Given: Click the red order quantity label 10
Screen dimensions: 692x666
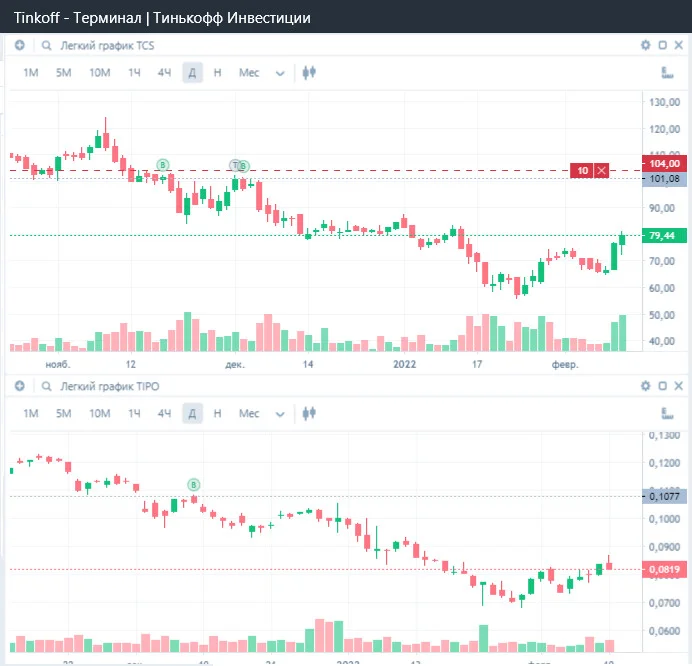Looking at the screenshot, I should click(583, 170).
